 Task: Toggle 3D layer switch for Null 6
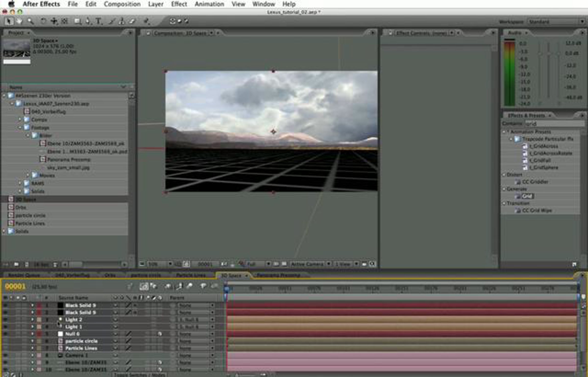pos(160,334)
